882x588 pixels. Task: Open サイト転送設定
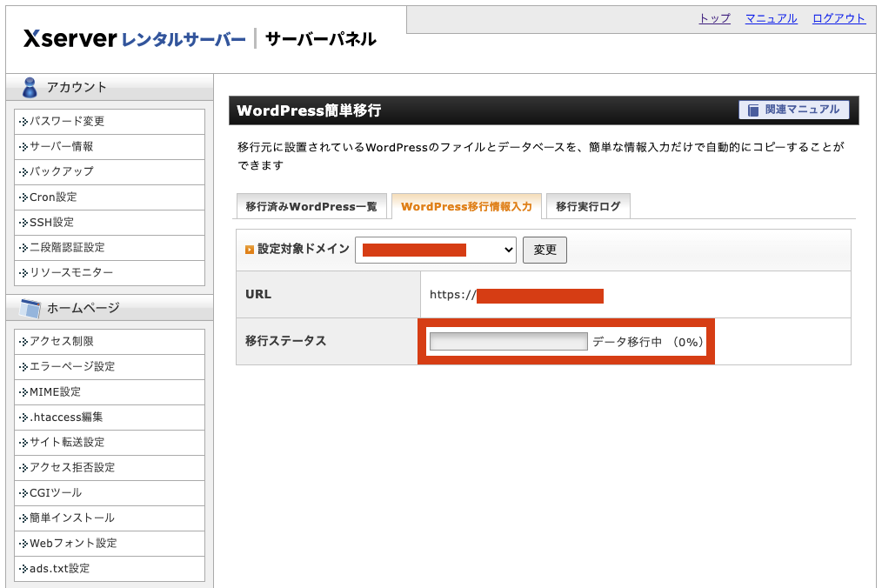point(110,442)
